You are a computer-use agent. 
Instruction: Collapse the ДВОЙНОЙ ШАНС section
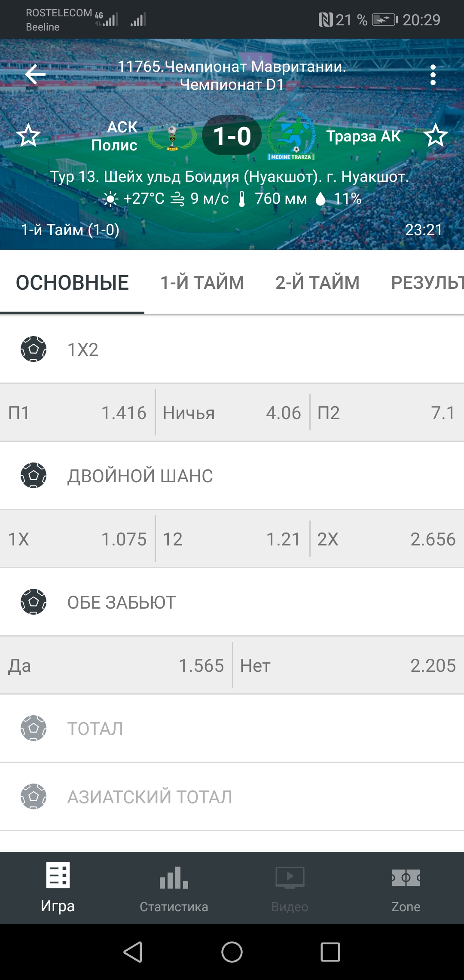(232, 476)
